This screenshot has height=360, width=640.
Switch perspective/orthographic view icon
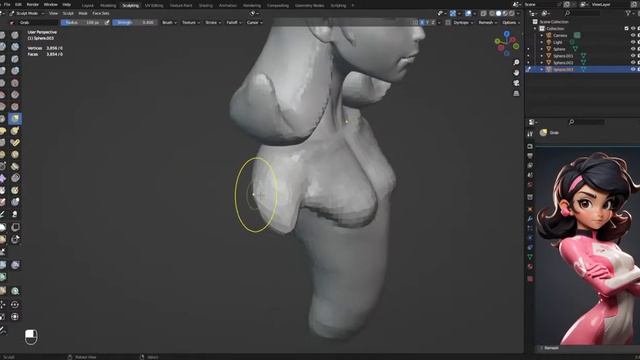coord(516,93)
